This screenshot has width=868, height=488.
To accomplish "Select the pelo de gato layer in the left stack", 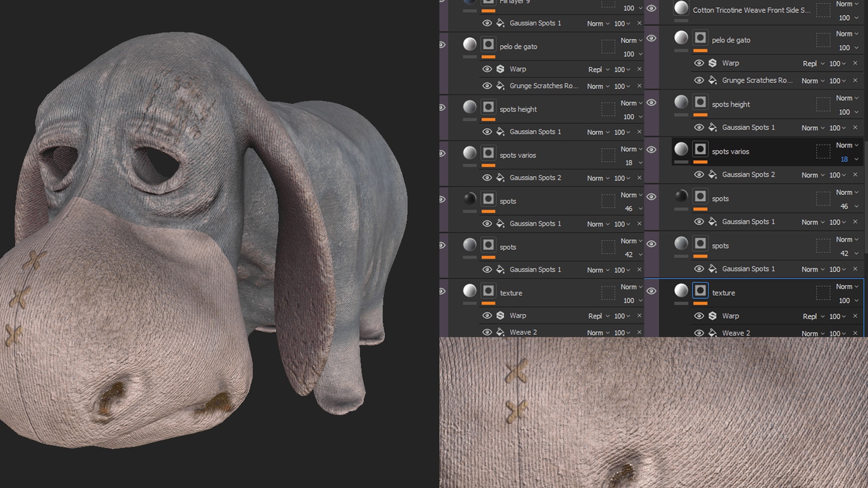I will click(x=518, y=47).
